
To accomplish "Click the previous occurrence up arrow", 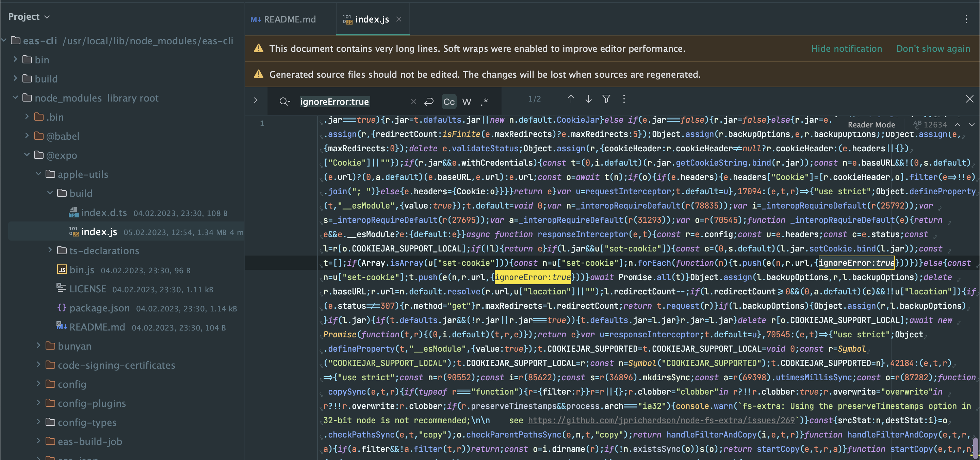I will click(571, 99).
